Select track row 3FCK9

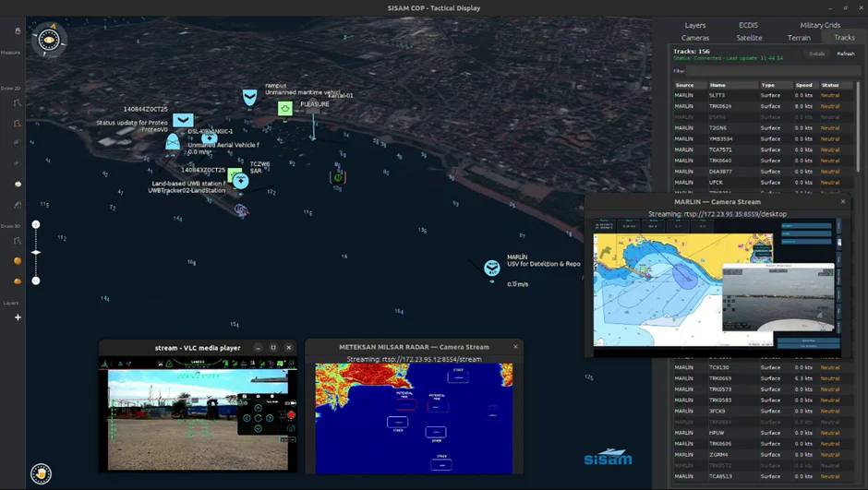pyautogui.click(x=764, y=412)
